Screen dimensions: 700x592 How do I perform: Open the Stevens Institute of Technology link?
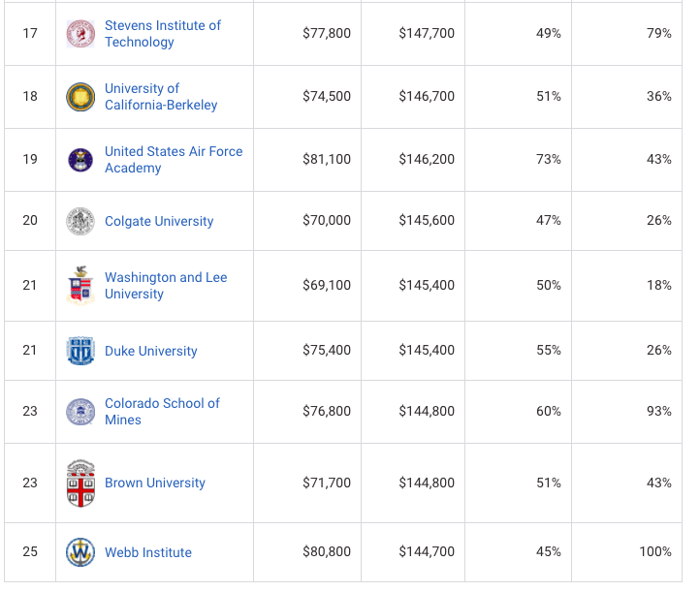(x=163, y=34)
